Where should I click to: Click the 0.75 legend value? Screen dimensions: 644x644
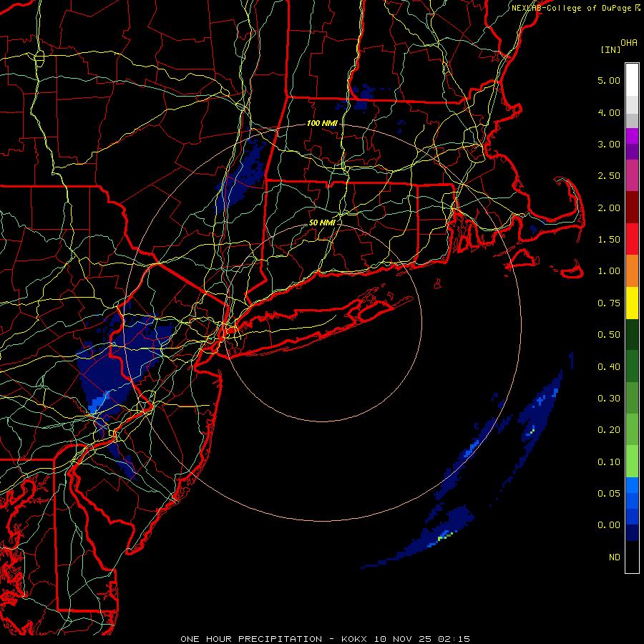(609, 303)
